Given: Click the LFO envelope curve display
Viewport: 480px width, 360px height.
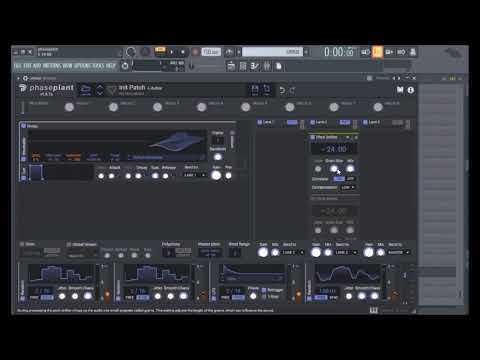Looking at the screenshot, I should [253, 273].
